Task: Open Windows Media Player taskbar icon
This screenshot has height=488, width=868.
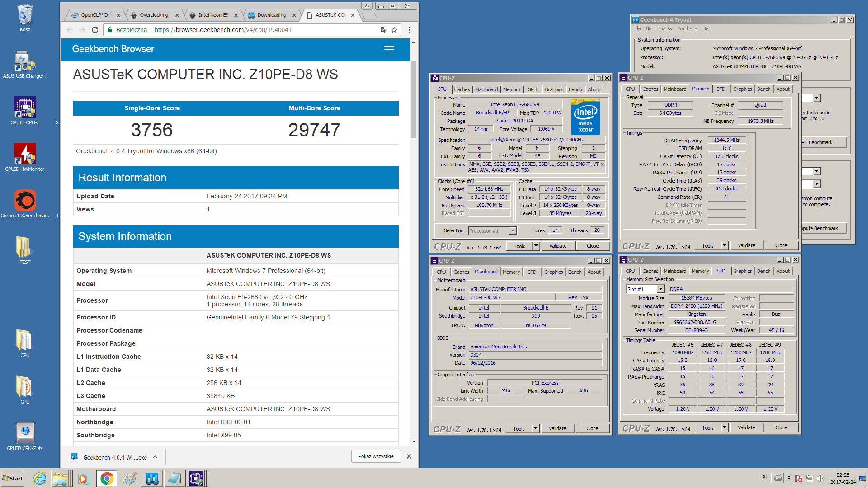Action: point(83,479)
